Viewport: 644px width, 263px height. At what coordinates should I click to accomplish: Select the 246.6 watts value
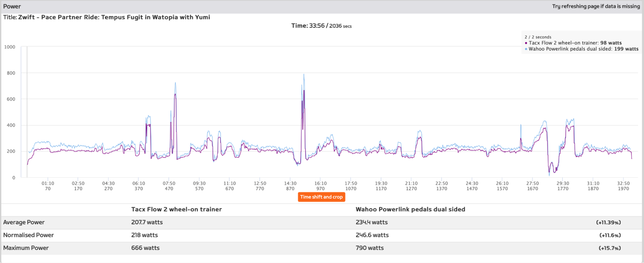(372, 235)
